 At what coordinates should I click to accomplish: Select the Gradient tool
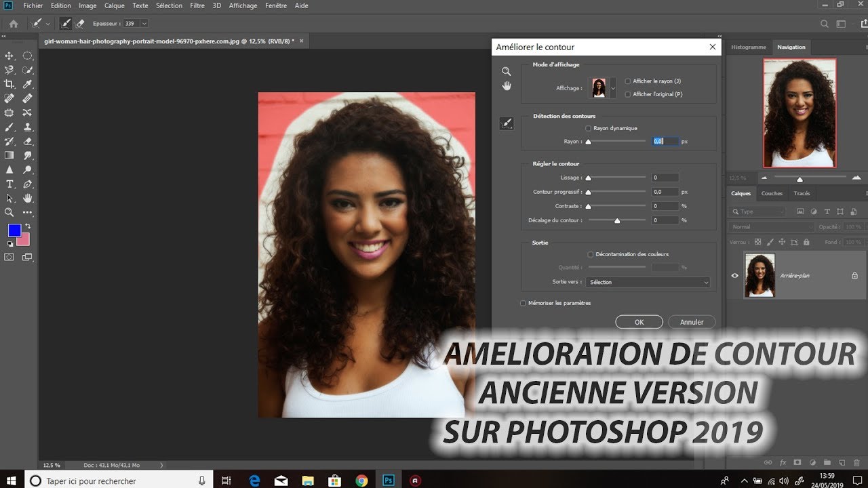(x=9, y=155)
